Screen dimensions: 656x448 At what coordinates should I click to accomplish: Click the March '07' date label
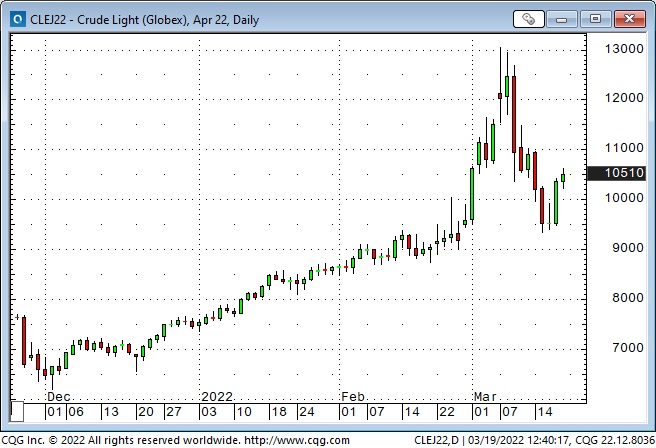(510, 412)
